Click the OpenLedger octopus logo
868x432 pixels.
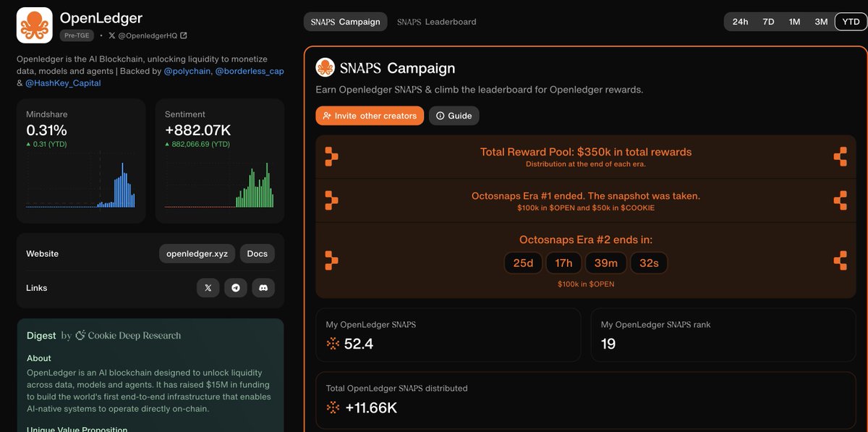pos(35,25)
